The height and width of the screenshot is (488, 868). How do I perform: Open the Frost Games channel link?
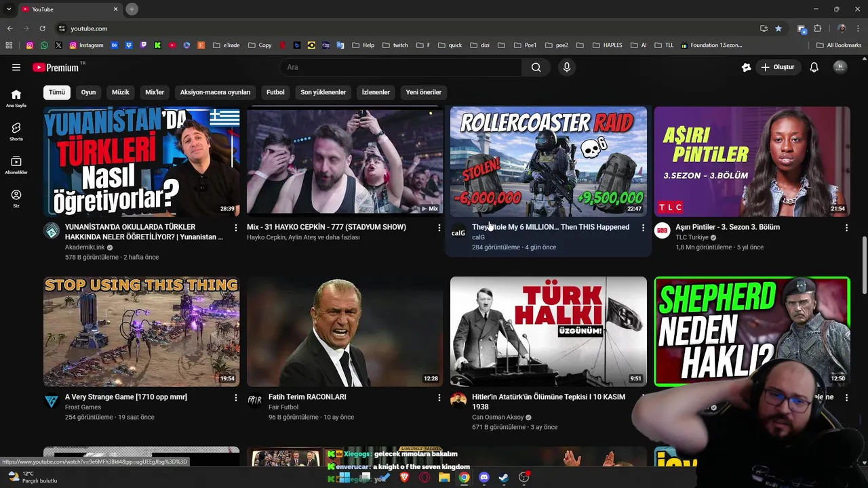tap(83, 407)
